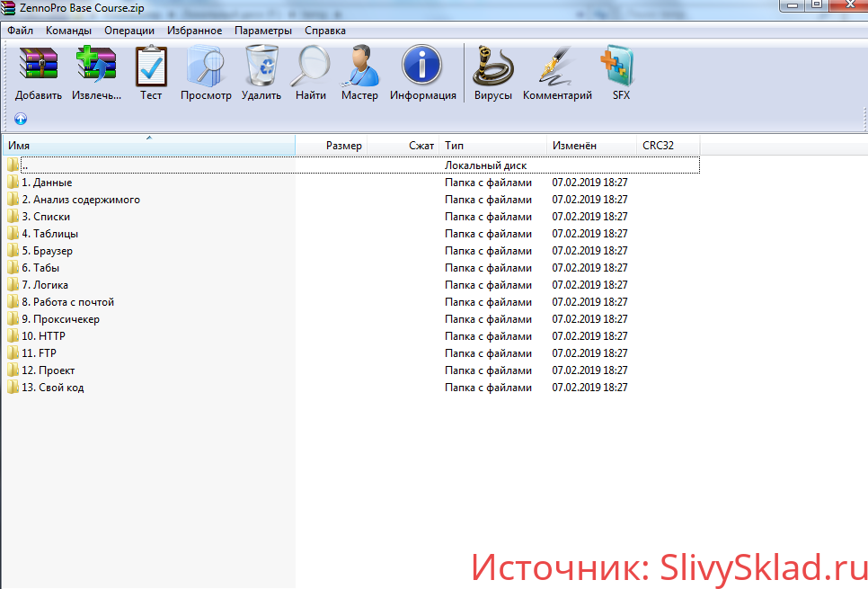Go up one level with blue arrow
The width and height of the screenshot is (868, 589).
21,119
